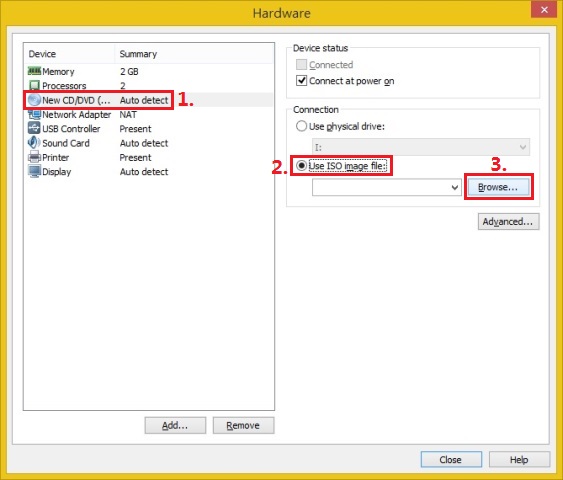This screenshot has height=480, width=563.
Task: Select the Network Adapter row label
Action: coord(76,115)
